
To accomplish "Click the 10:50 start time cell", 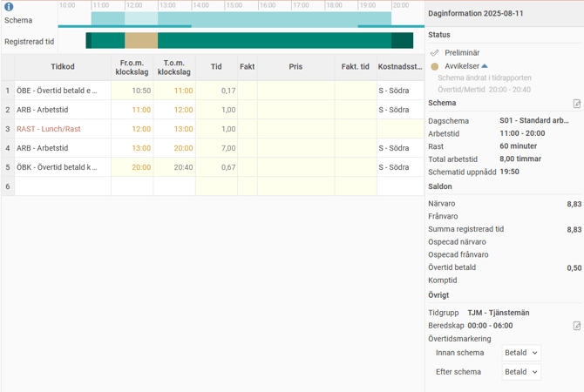I will point(132,91).
